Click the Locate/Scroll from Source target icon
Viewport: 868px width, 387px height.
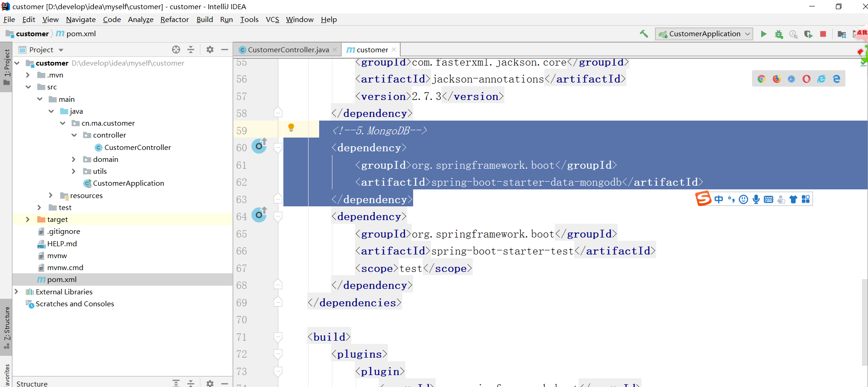[x=176, y=50]
